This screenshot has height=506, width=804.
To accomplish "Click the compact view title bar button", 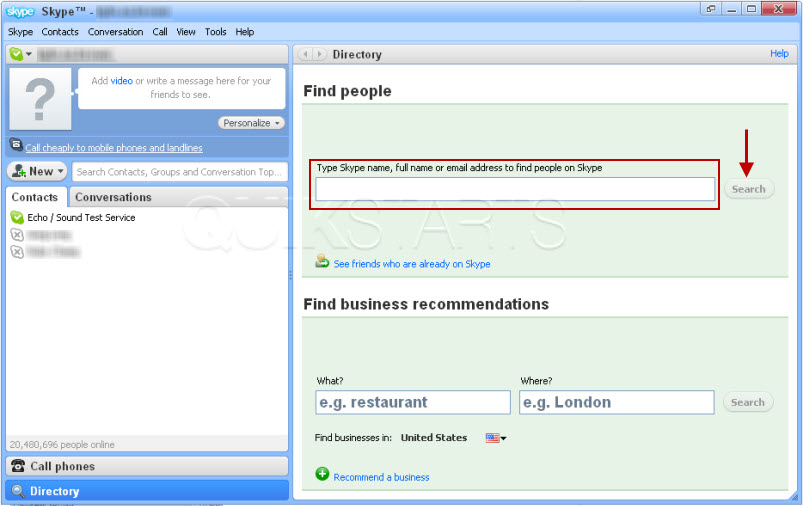I will [x=711, y=9].
